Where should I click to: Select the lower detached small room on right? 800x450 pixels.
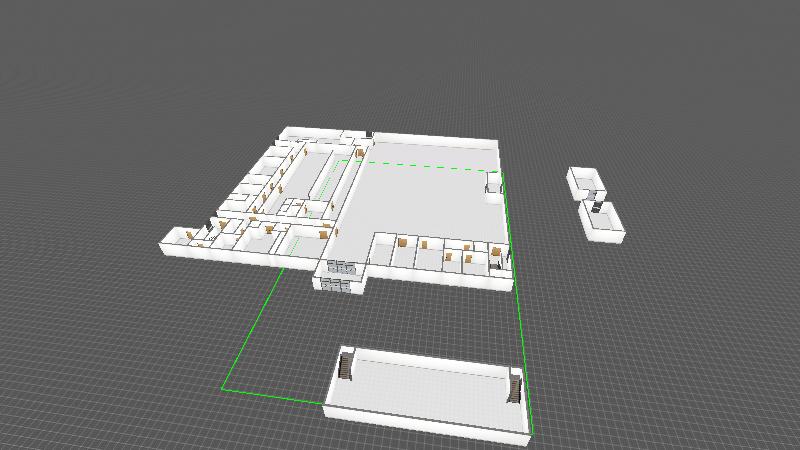click(605, 220)
